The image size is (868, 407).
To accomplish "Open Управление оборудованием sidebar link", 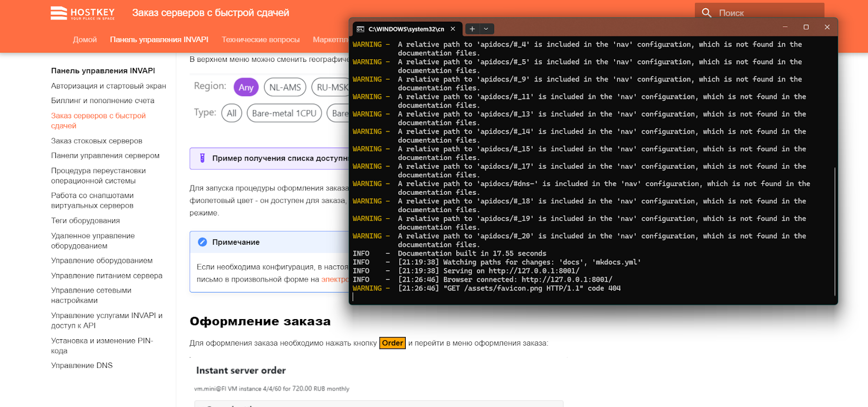I will tap(101, 260).
